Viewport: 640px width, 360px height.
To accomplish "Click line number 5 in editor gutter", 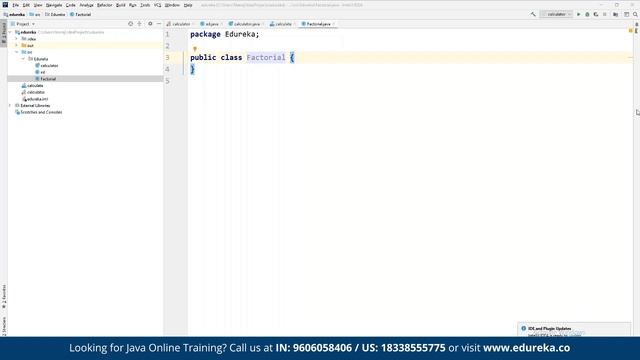I will [x=167, y=81].
